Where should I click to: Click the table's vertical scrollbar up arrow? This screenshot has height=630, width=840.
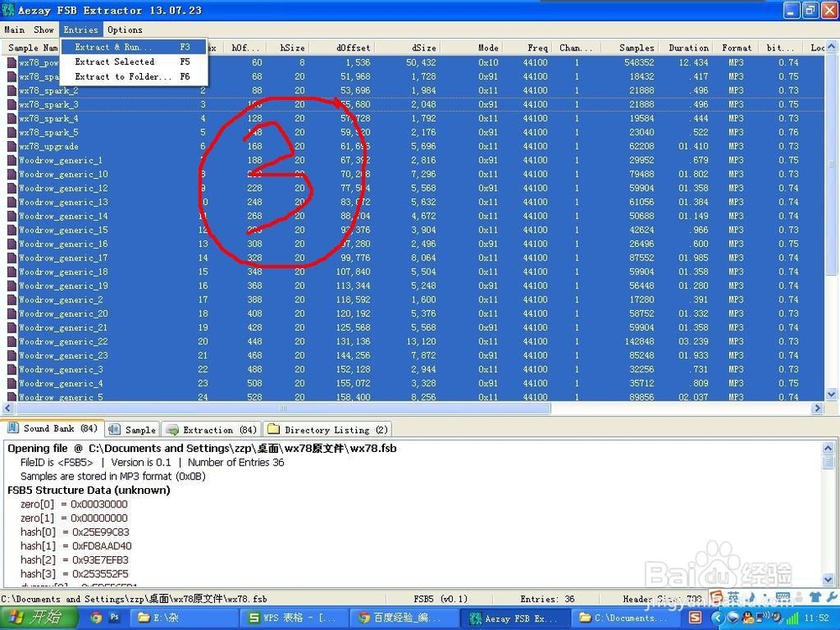[831, 47]
